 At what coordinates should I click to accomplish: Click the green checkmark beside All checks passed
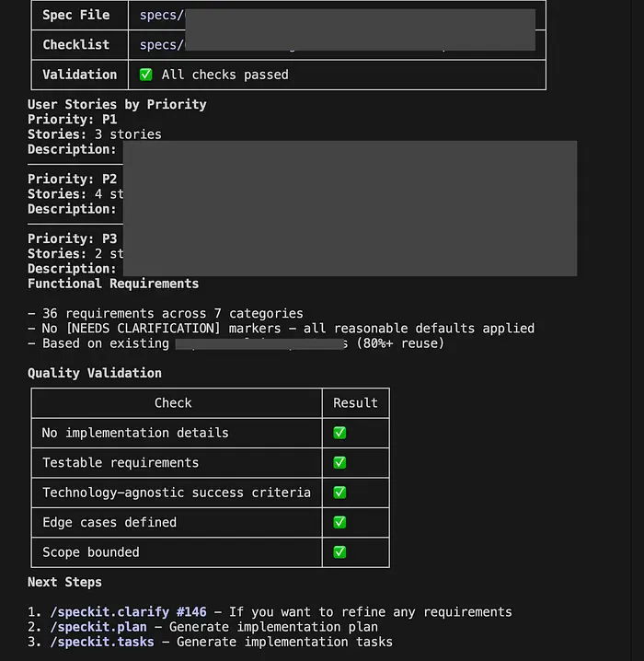pyautogui.click(x=145, y=75)
